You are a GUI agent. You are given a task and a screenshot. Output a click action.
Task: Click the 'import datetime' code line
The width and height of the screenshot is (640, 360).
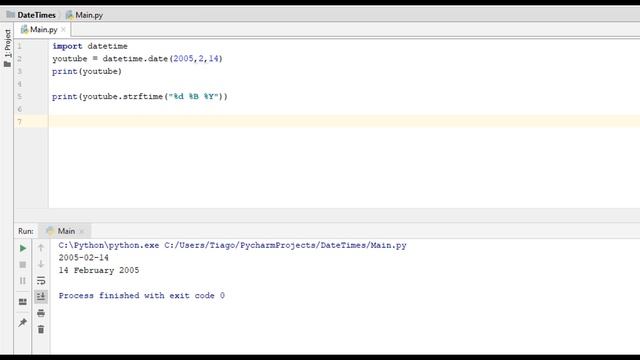click(90, 46)
